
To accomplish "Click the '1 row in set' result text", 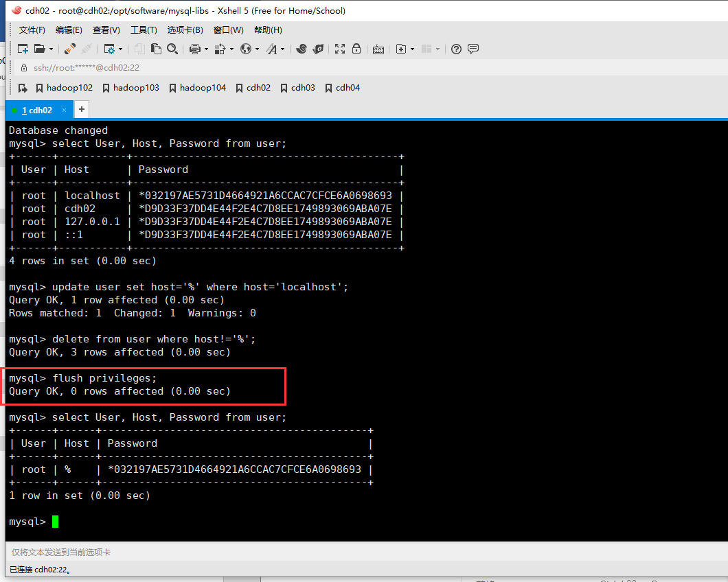I will pyautogui.click(x=80, y=496).
